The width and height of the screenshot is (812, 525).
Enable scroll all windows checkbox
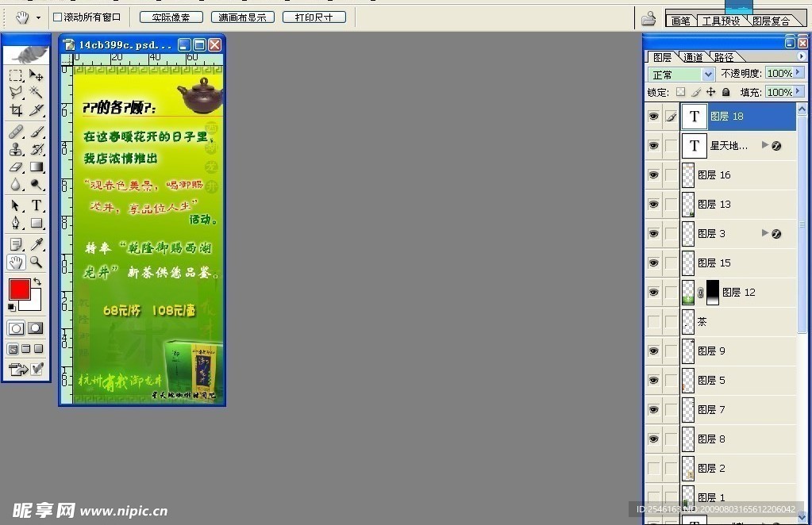pyautogui.click(x=57, y=17)
